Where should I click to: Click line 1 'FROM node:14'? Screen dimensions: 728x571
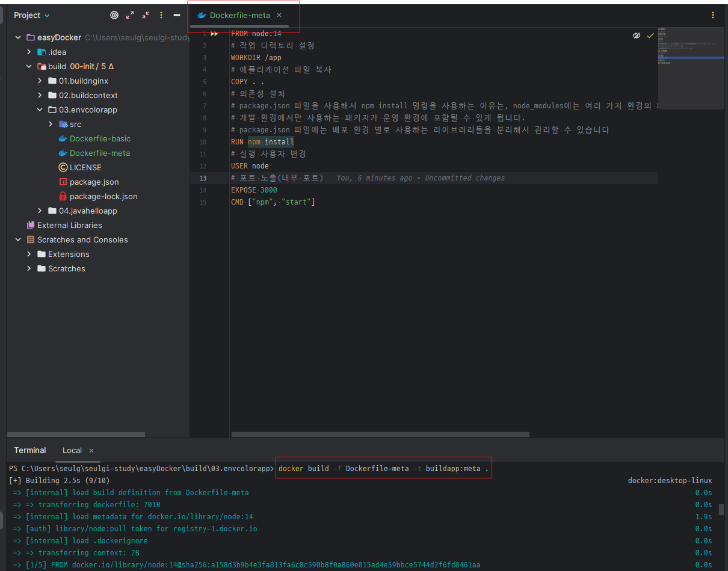tap(256, 34)
